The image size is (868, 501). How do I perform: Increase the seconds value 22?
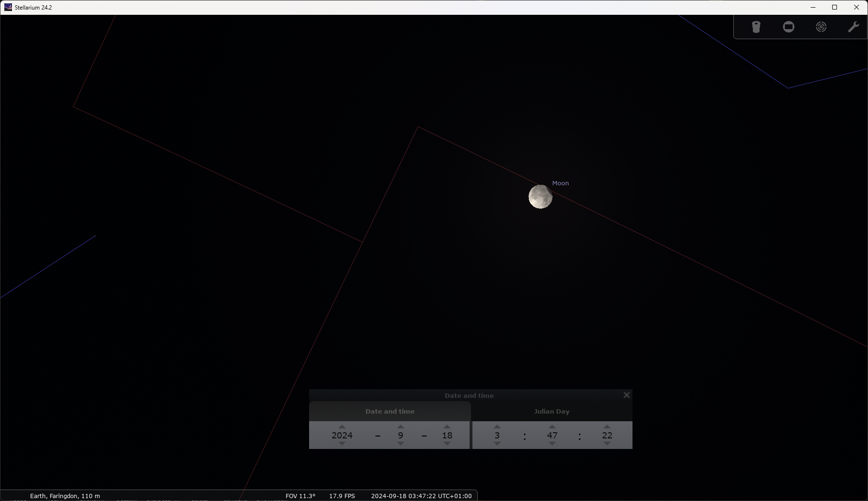607,426
